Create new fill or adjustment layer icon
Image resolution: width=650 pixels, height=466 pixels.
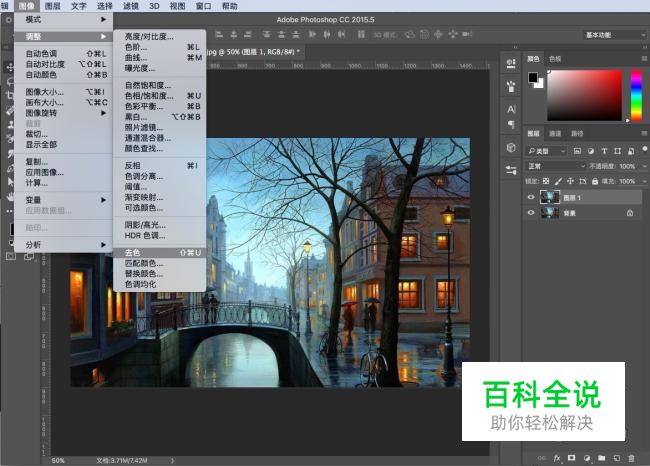(587, 458)
